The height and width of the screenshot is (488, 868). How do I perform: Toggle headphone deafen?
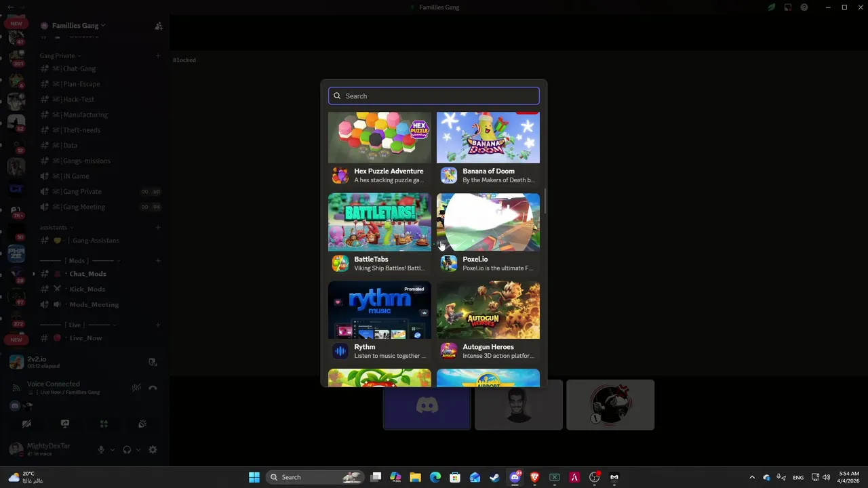127,449
